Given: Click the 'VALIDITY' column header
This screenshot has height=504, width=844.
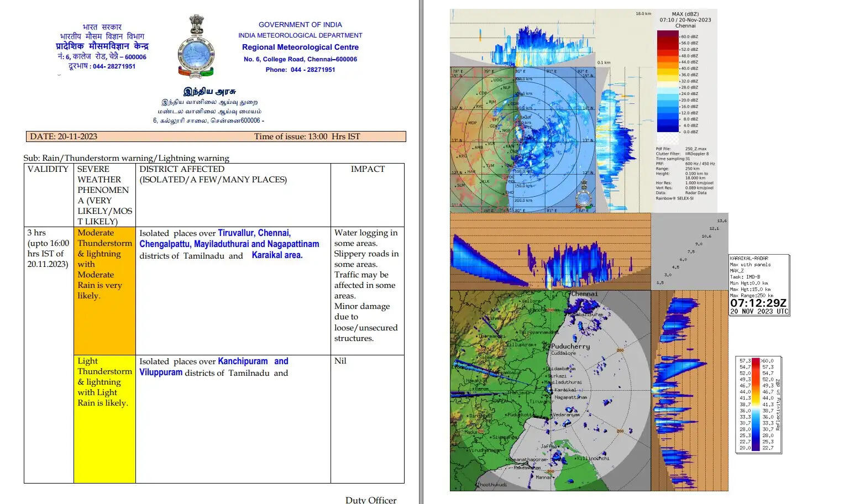Looking at the screenshot, I should coord(48,169).
